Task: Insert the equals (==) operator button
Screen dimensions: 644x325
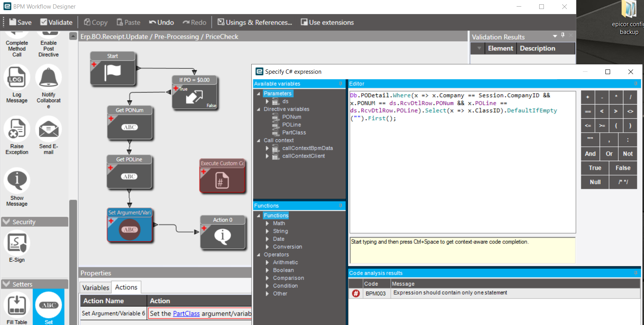Action: (588, 111)
